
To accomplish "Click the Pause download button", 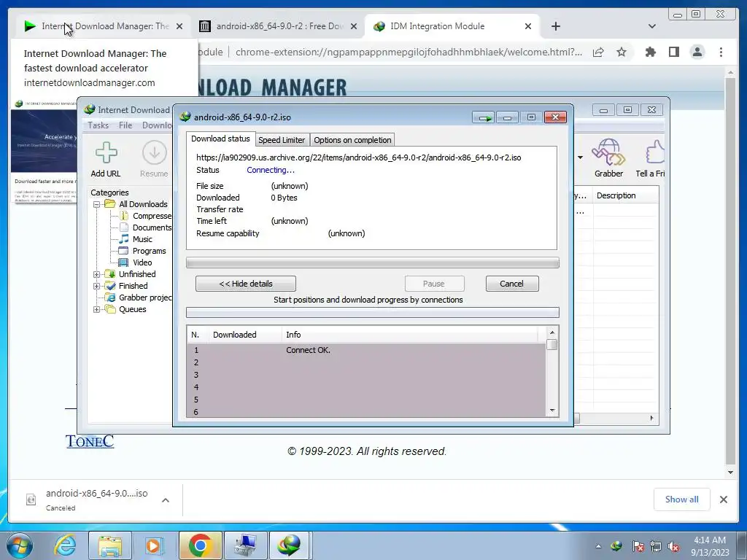I will pos(434,284).
